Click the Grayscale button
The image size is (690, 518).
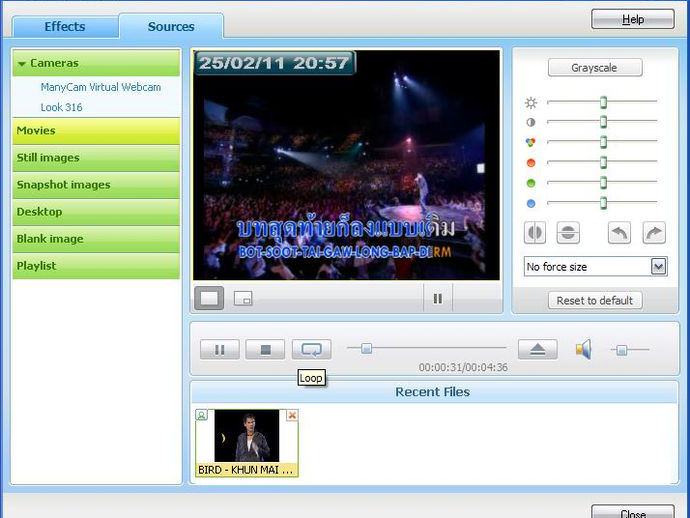595,68
